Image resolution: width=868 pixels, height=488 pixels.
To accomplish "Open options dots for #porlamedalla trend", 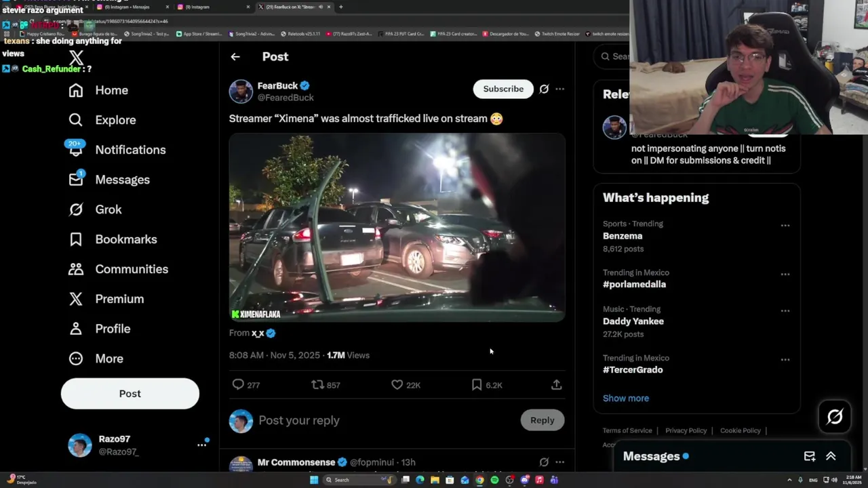I will (x=785, y=274).
